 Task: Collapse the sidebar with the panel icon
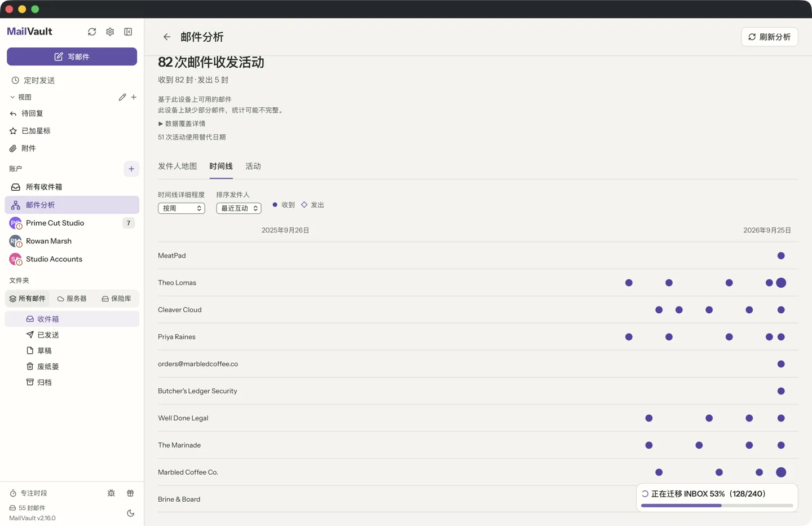click(128, 32)
